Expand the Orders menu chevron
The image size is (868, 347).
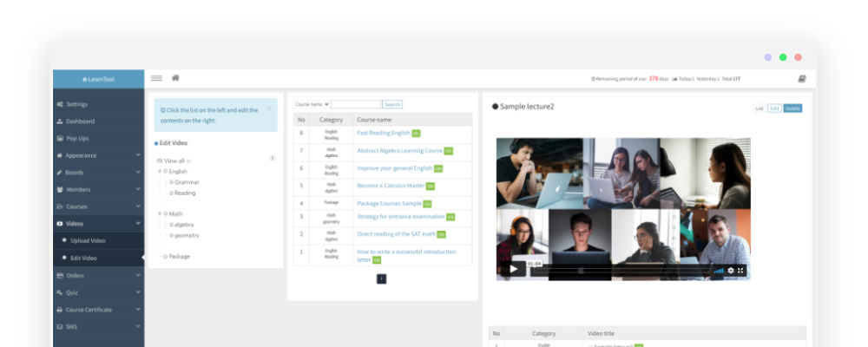tap(138, 275)
